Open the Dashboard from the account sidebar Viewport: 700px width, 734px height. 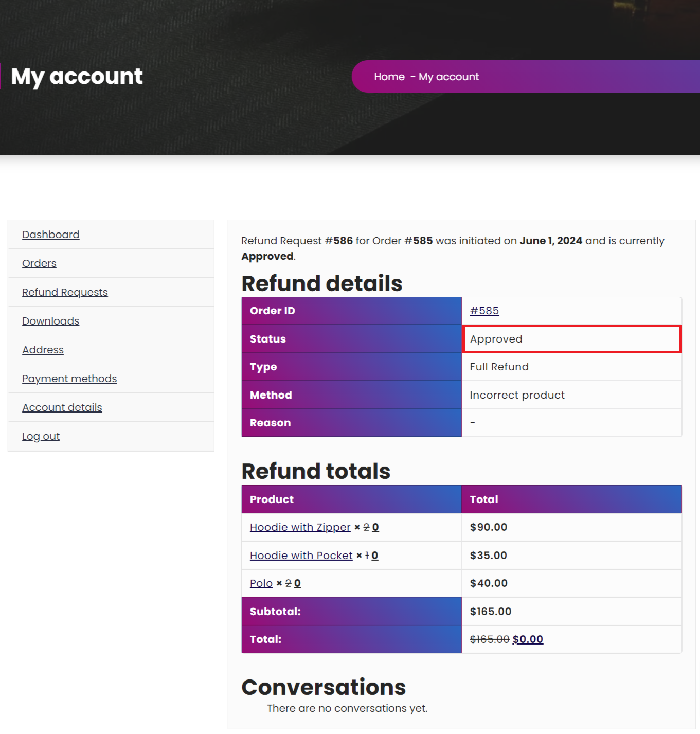[50, 234]
